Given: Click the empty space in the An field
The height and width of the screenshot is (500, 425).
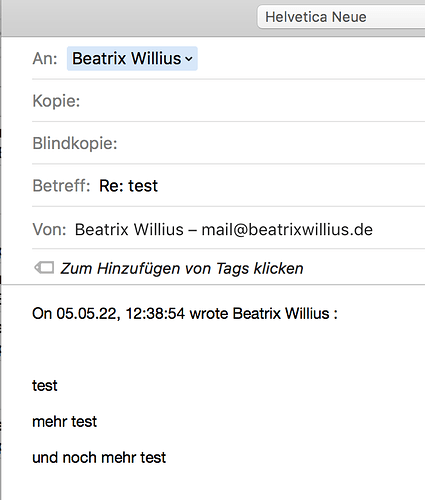Looking at the screenshot, I should pyautogui.click(x=310, y=59).
